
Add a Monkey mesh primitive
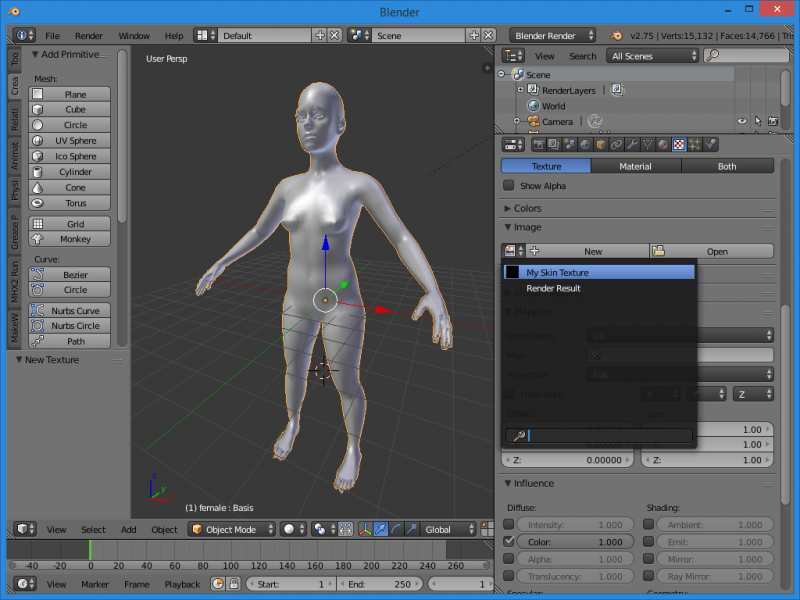click(75, 239)
